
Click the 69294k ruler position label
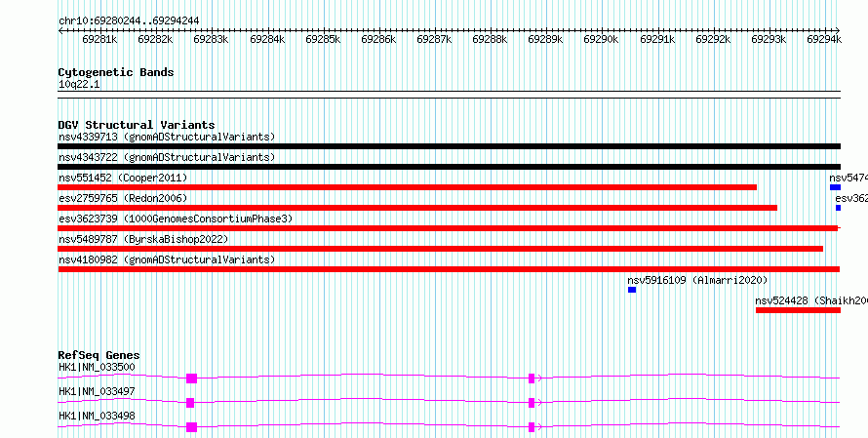(824, 39)
